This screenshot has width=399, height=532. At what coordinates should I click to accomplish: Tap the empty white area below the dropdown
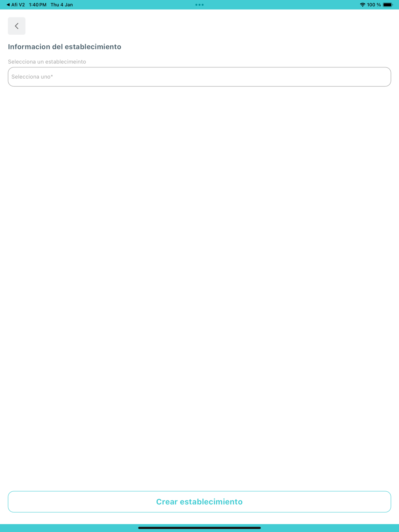point(199,287)
